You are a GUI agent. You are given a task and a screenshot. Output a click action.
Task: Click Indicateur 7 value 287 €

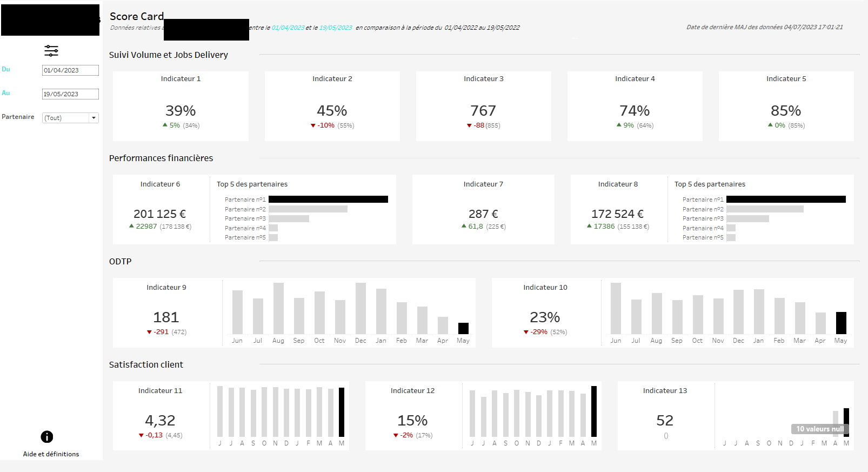click(x=483, y=214)
